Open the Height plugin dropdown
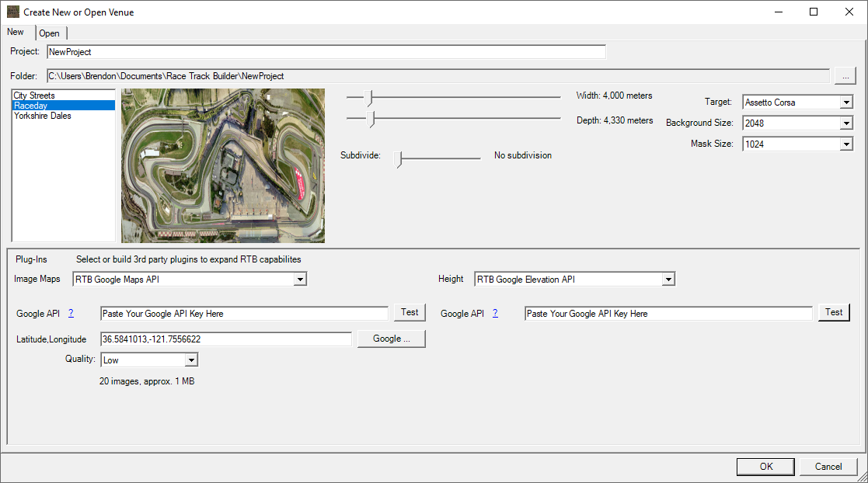 pos(575,280)
